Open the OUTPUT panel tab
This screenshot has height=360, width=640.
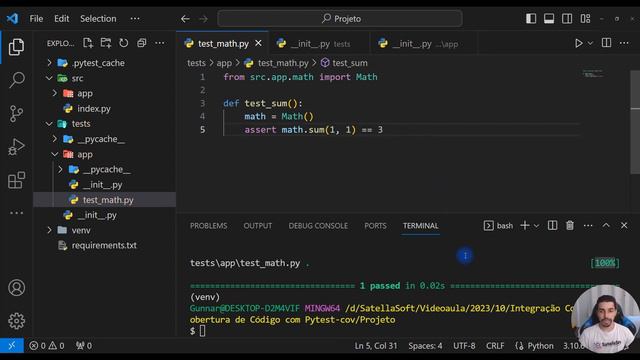tap(258, 226)
